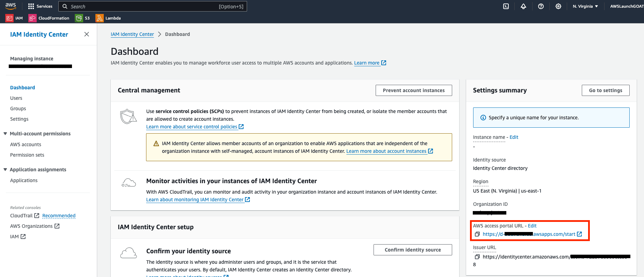Screen dimensions: 644x277
Task: Collapse the Application assignments section
Action: click(5, 169)
